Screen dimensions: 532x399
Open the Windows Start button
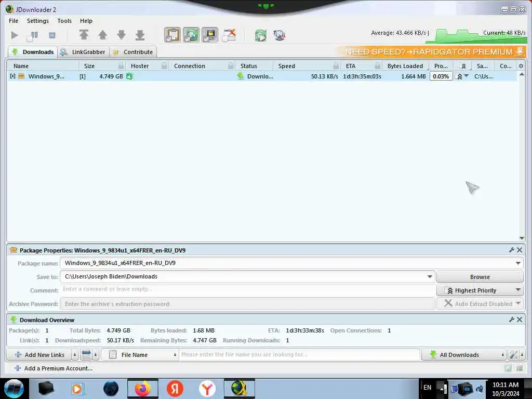coord(14,389)
